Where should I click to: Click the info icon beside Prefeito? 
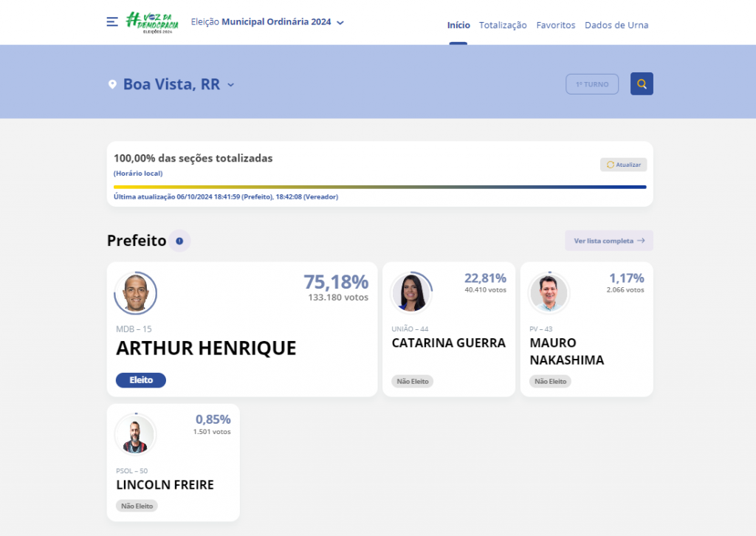[x=179, y=241]
